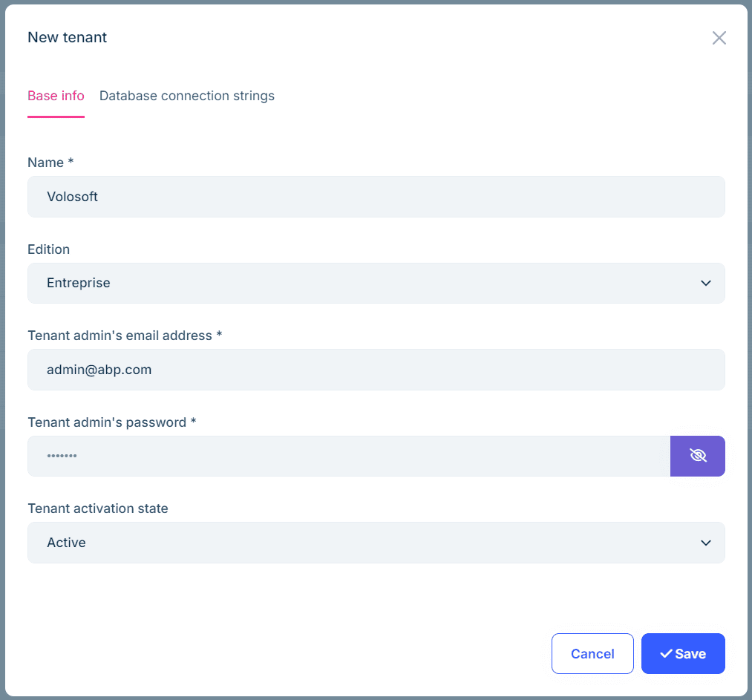Switch to the Base info tab

[56, 96]
